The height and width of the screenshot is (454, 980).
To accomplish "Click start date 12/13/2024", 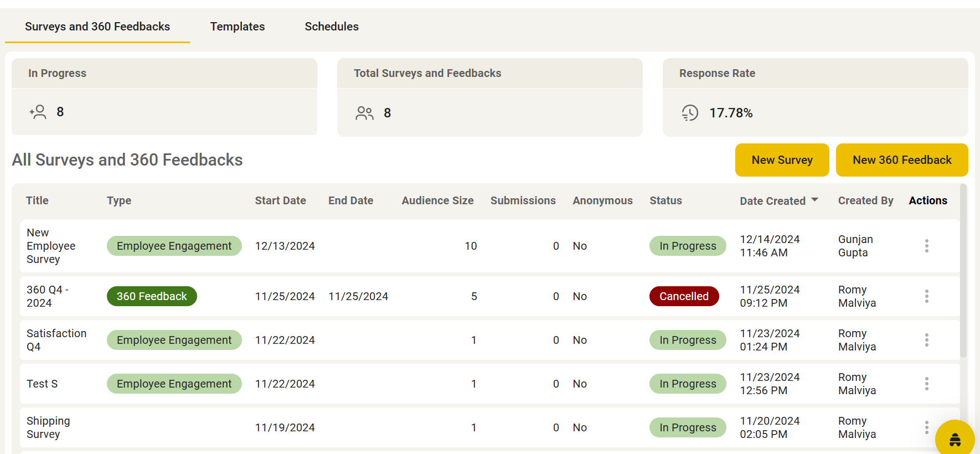I will click(285, 246).
